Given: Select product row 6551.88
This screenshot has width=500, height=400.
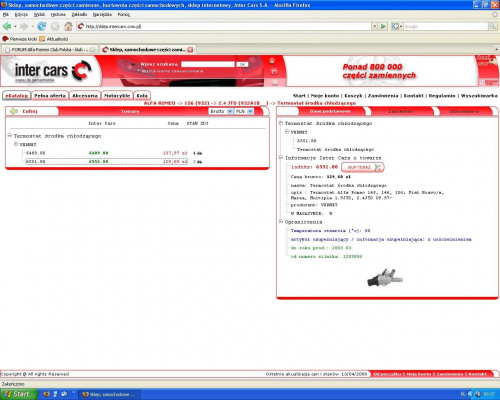Looking at the screenshot, I should pos(107,162).
